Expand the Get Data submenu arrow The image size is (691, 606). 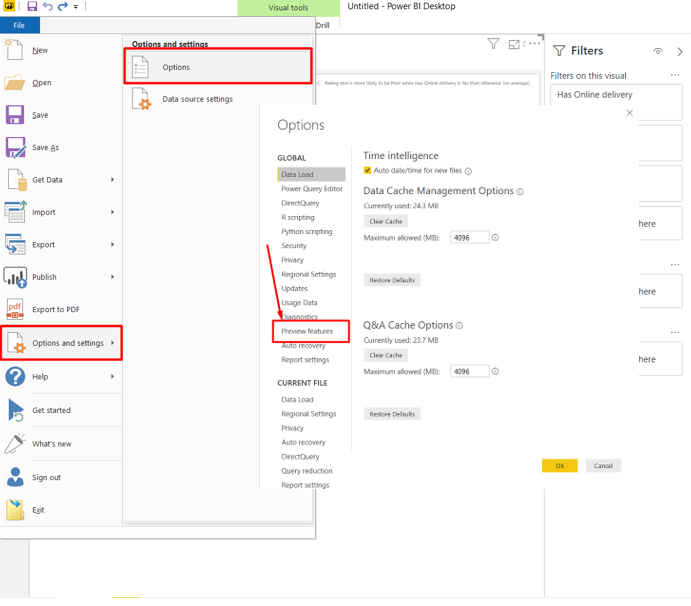pyautogui.click(x=112, y=180)
